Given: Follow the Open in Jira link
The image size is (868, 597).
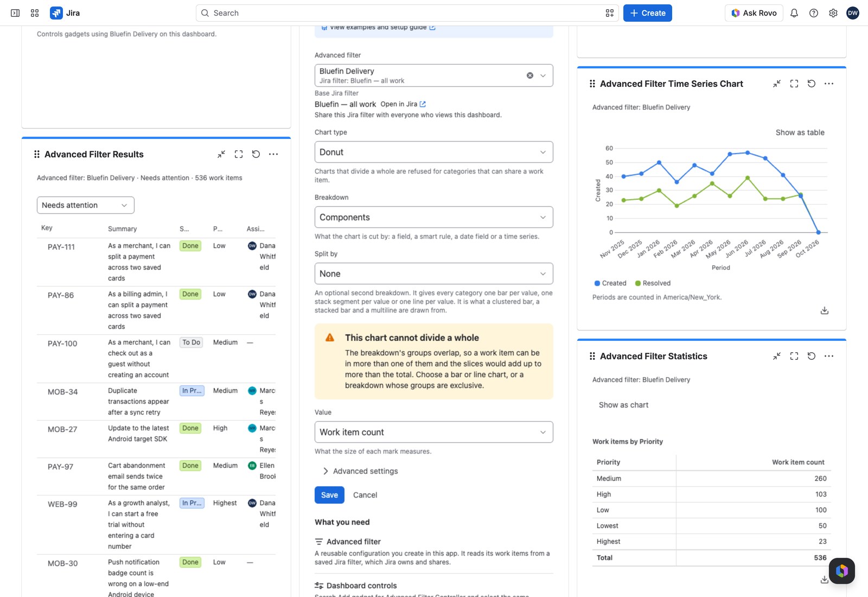Looking at the screenshot, I should [403, 104].
